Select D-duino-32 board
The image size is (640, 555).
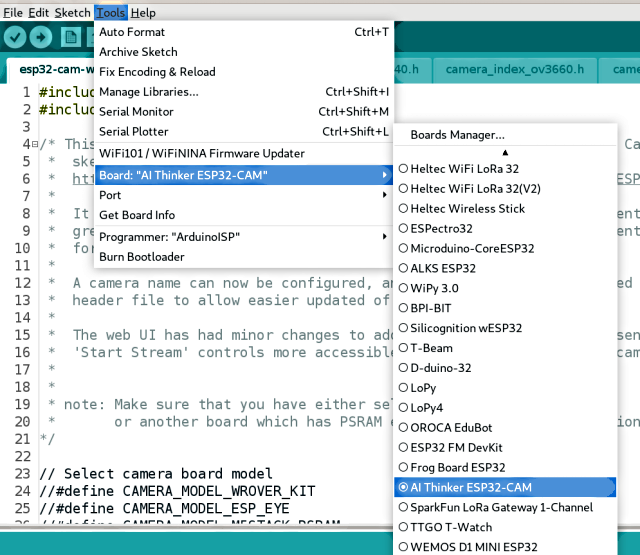(x=505, y=368)
